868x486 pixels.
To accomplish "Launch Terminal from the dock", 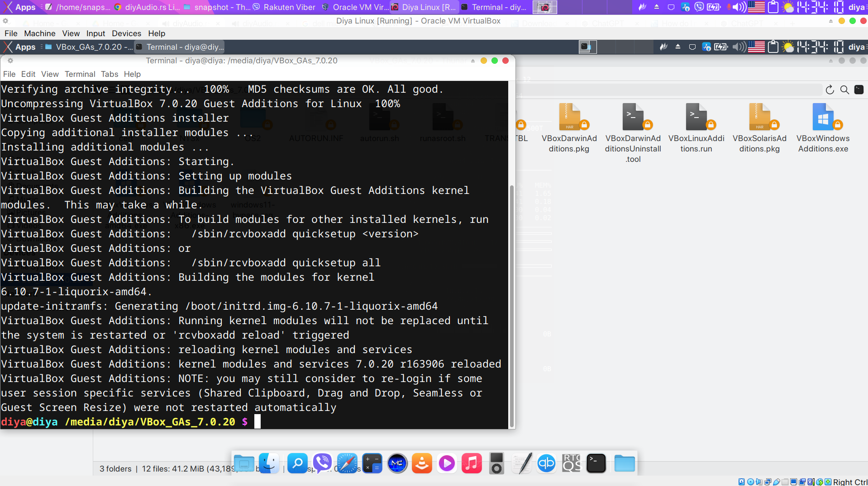I will pyautogui.click(x=596, y=463).
